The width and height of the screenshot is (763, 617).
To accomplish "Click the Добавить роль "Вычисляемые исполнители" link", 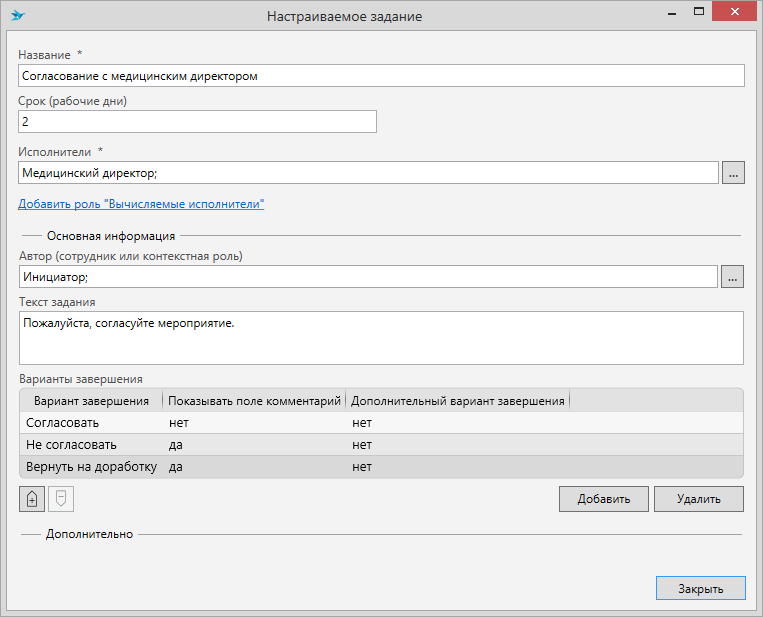I will (141, 204).
